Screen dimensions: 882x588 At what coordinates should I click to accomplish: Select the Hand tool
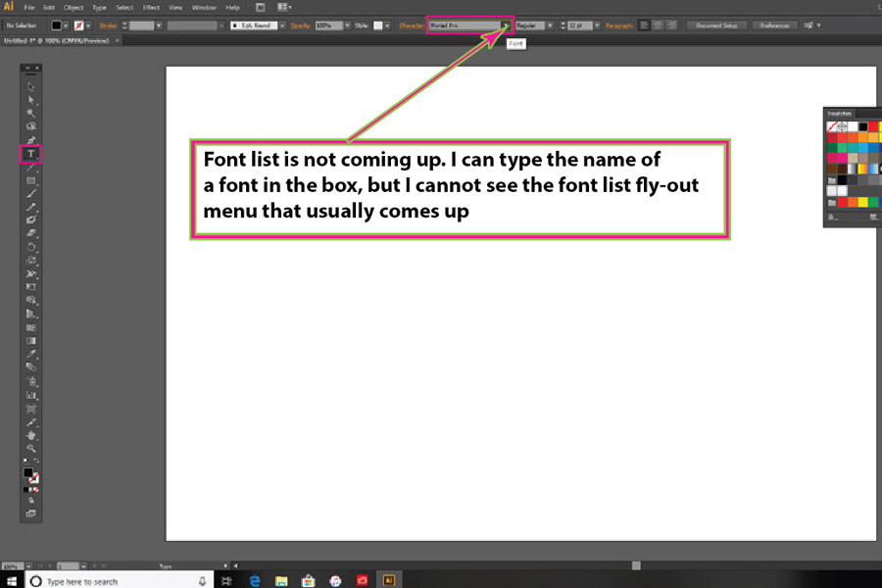click(x=31, y=435)
